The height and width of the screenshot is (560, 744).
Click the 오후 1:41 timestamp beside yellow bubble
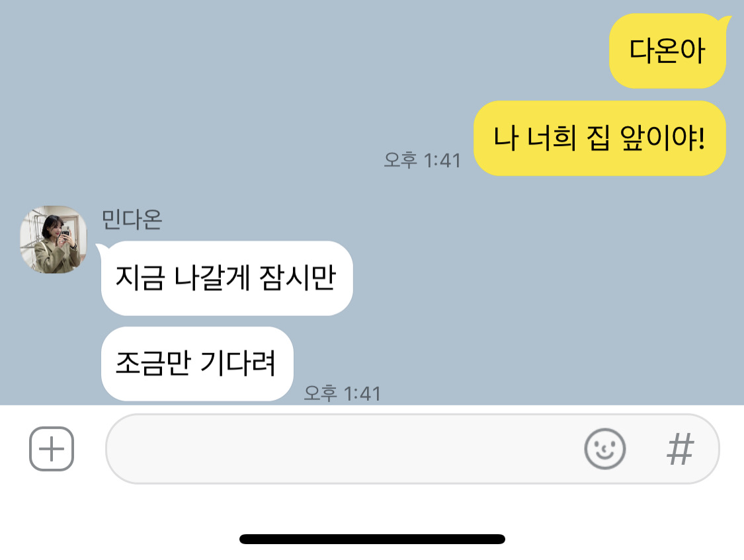coord(423,160)
